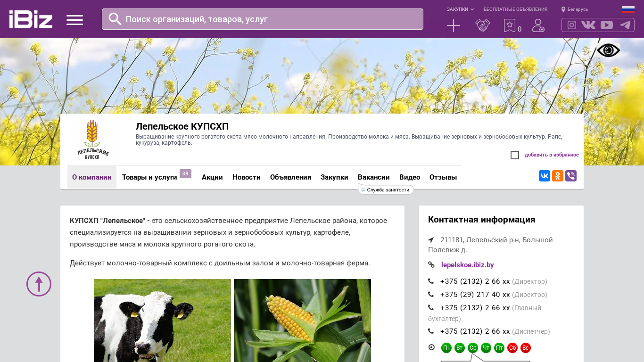Click the Контактная информация heading
Image resolution: width=644 pixels, height=362 pixels.
coord(481,220)
